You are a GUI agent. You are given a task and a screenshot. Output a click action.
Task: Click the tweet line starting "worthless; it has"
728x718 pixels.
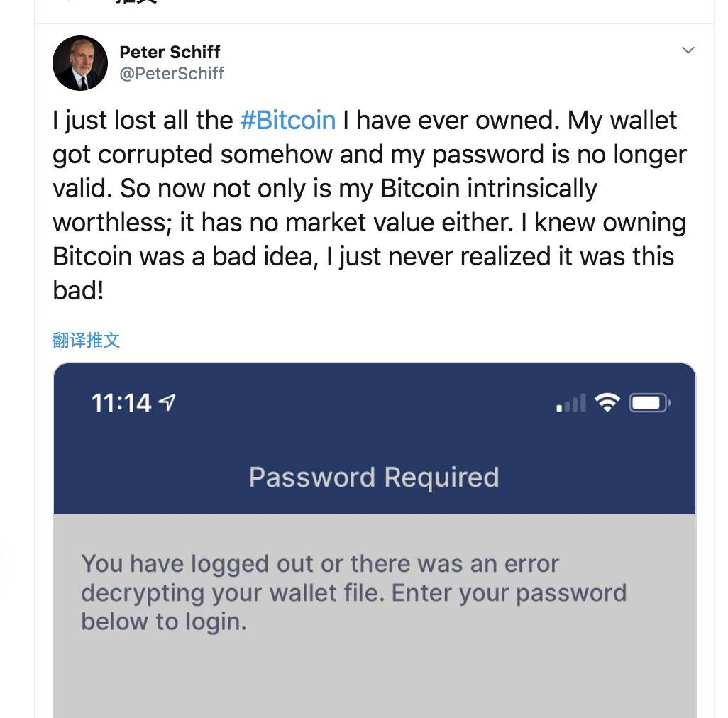click(x=369, y=222)
